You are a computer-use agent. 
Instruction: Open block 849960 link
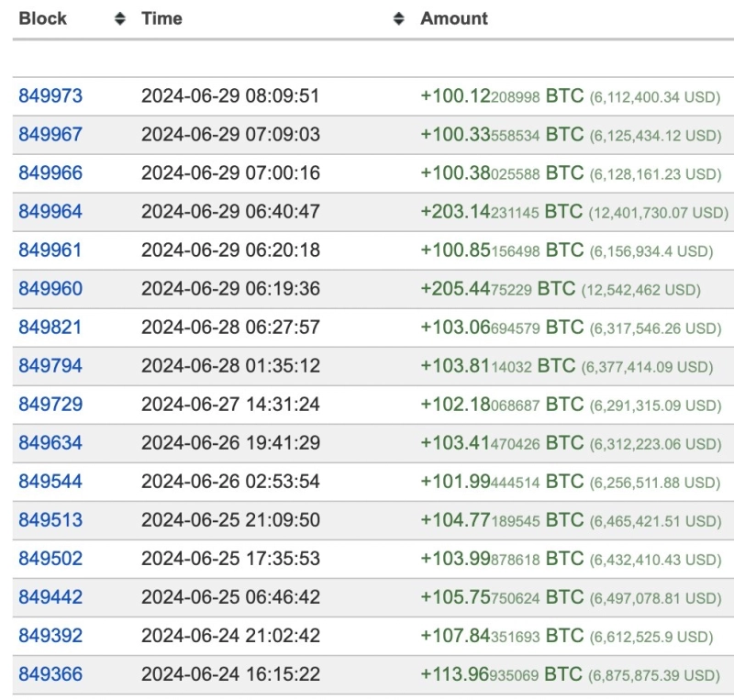[x=50, y=289]
